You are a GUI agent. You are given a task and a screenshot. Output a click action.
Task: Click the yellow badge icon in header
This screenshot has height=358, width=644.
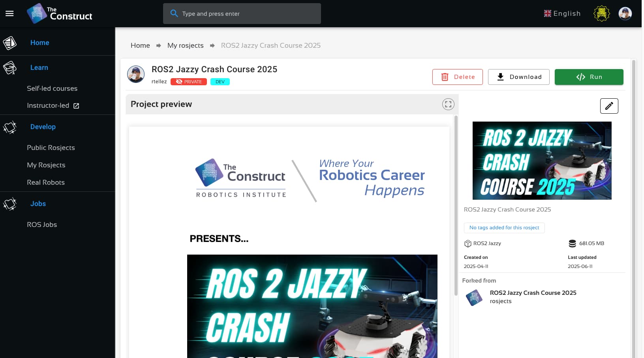tap(602, 13)
